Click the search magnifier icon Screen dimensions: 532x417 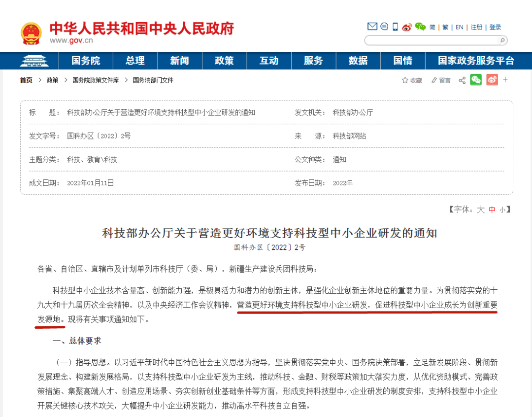coord(502,40)
